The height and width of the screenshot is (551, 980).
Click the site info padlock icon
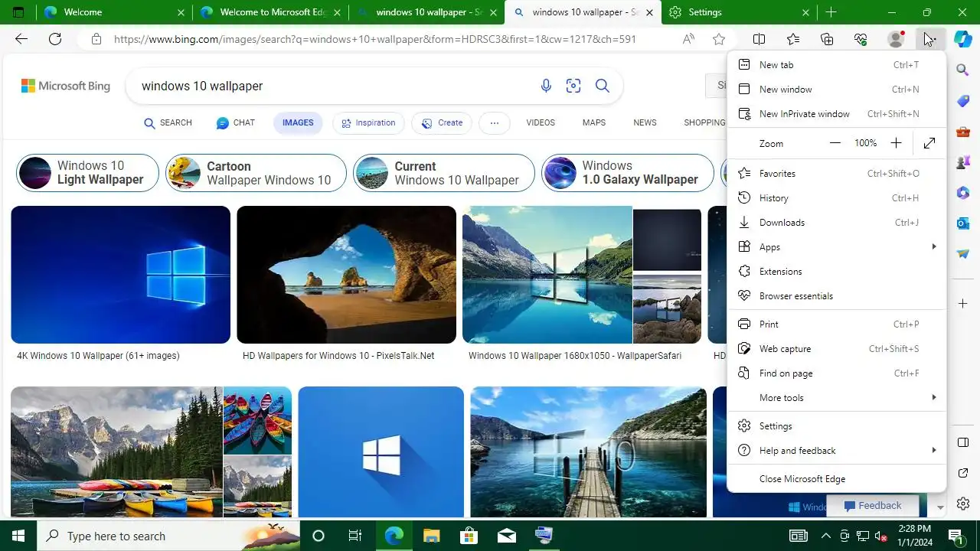tap(96, 39)
